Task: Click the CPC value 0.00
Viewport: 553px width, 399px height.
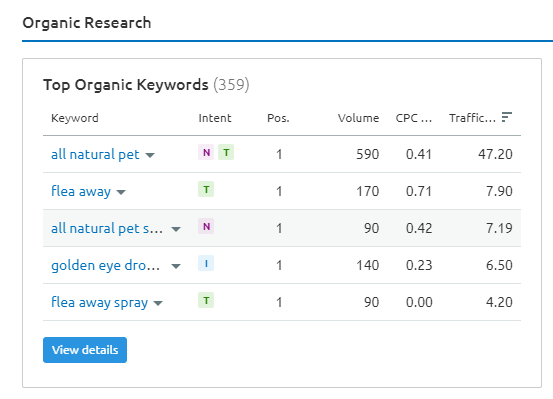Action: click(x=419, y=302)
